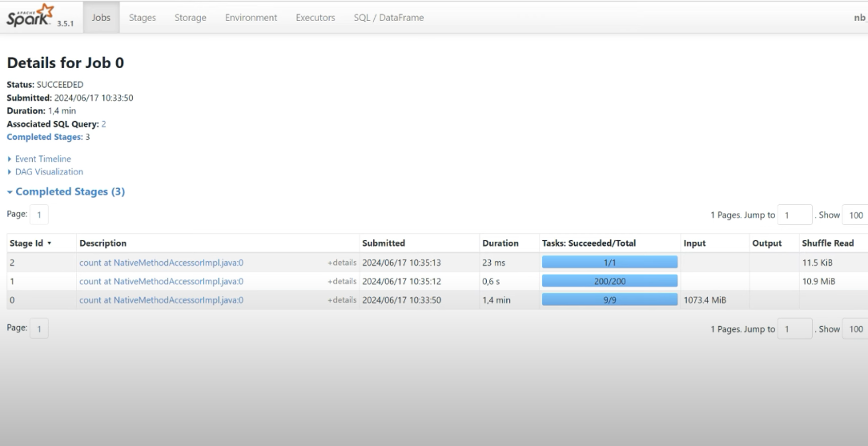Open stage 2 count description link
This screenshot has height=446, width=868.
[x=161, y=263]
